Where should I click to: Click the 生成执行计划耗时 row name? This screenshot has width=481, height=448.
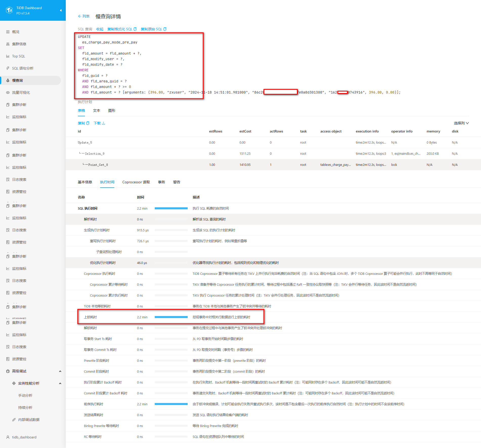pos(97,230)
